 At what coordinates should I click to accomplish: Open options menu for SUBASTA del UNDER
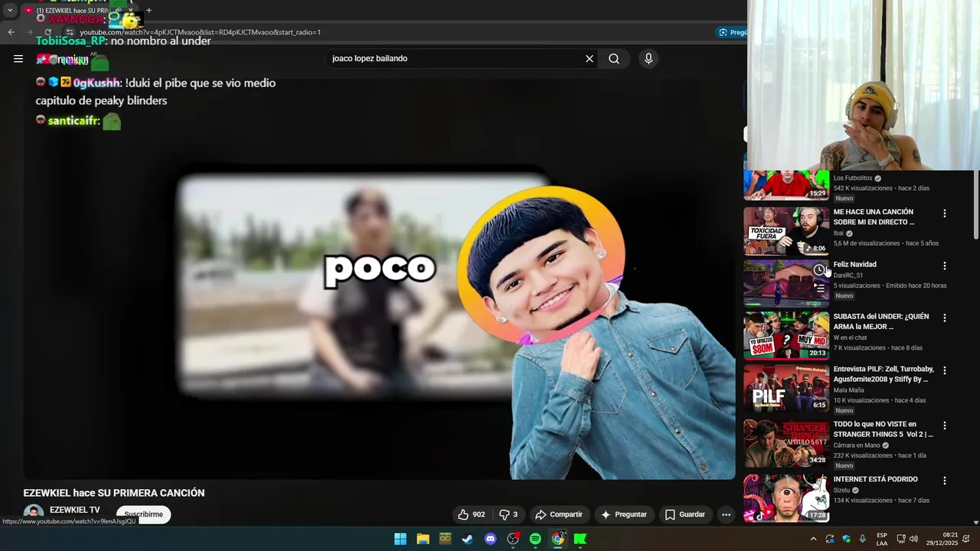(944, 318)
